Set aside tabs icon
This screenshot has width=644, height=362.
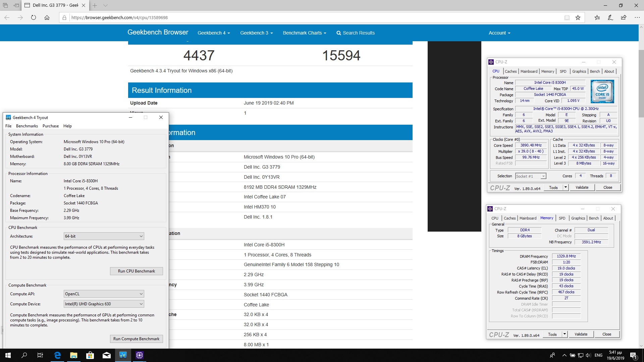click(16, 5)
